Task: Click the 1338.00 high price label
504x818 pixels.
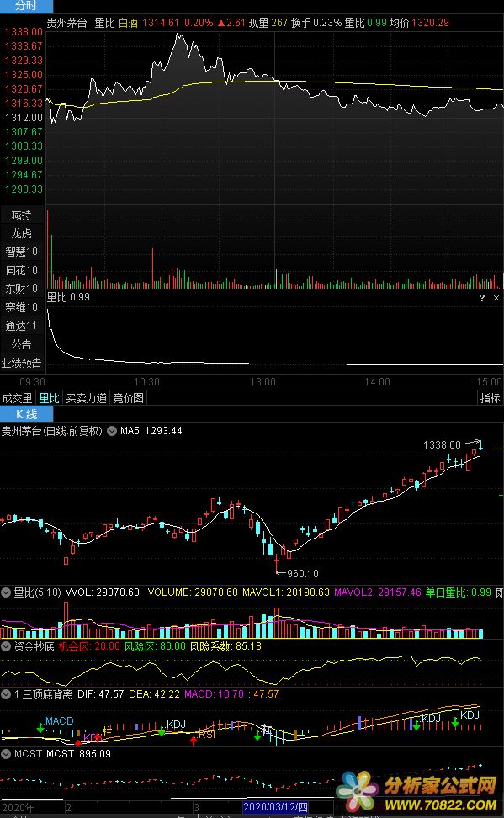Action: click(442, 445)
